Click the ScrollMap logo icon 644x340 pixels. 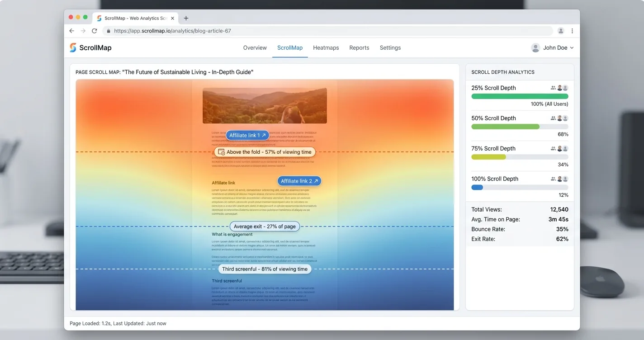(73, 47)
